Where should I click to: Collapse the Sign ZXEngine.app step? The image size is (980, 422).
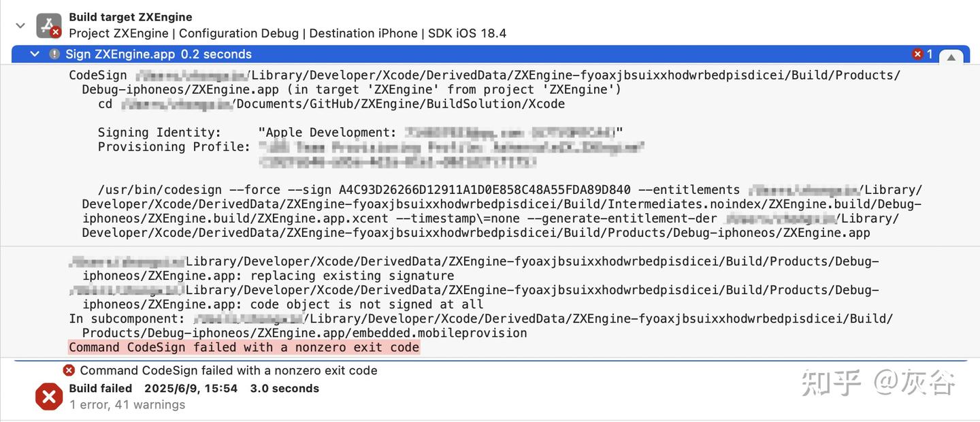[x=35, y=54]
